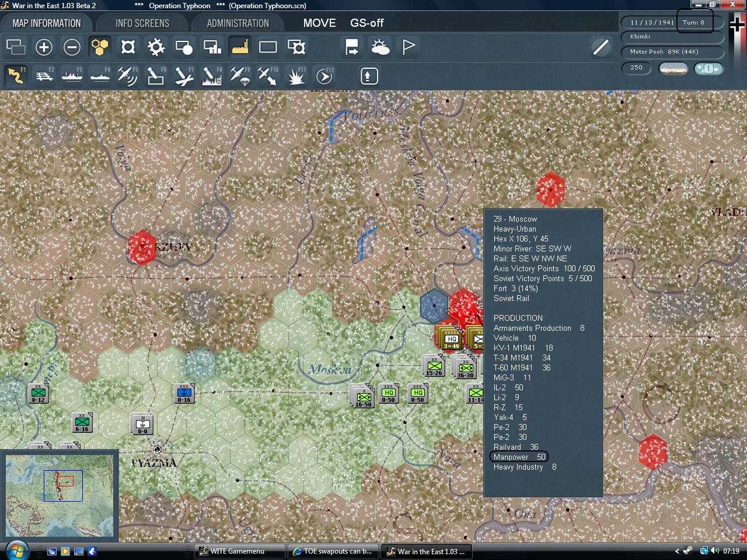Image resolution: width=747 pixels, height=560 pixels.
Task: Click the 250 value field
Action: (637, 68)
